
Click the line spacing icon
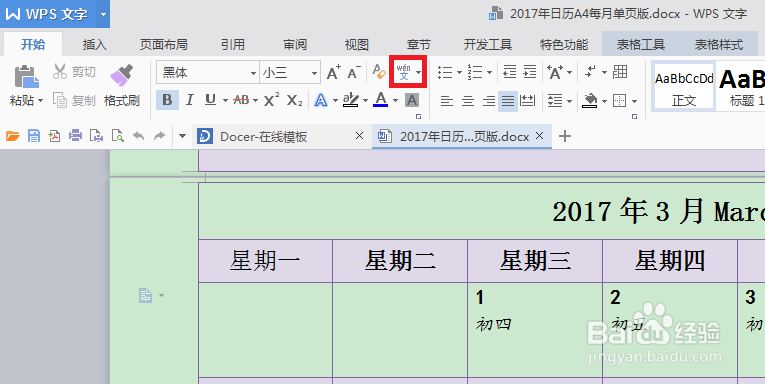point(555,101)
